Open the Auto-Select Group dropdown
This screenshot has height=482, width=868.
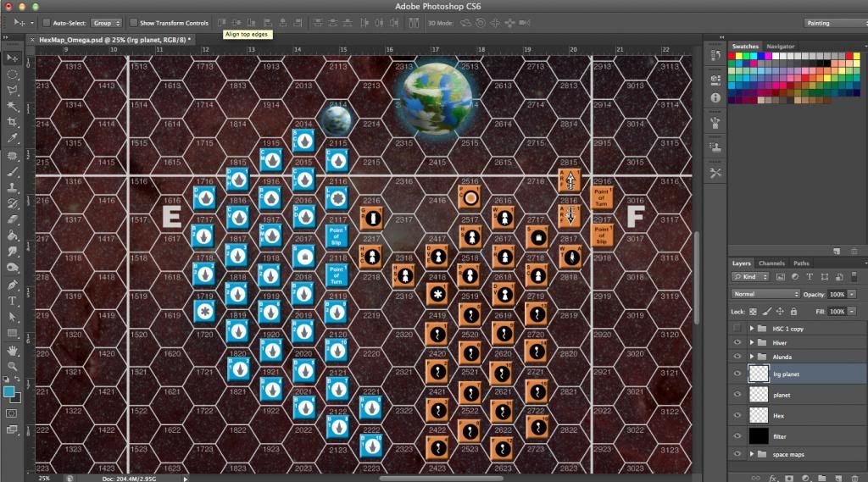(106, 23)
